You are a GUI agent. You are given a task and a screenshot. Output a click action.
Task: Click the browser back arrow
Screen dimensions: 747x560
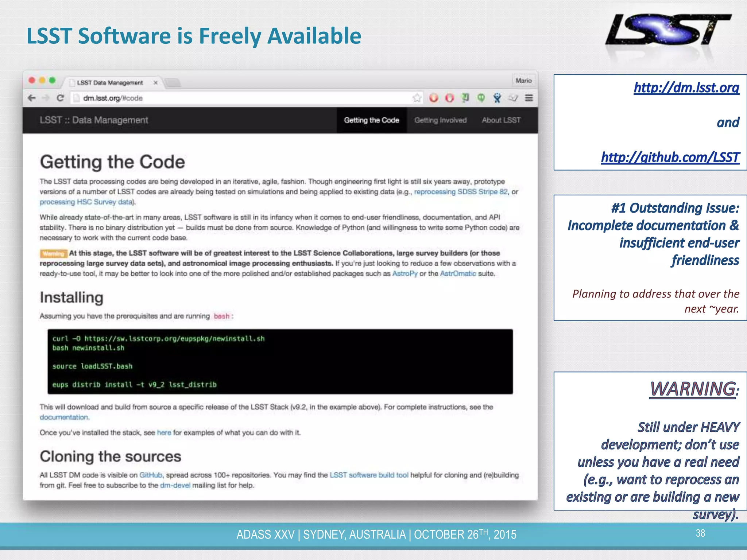click(x=32, y=98)
